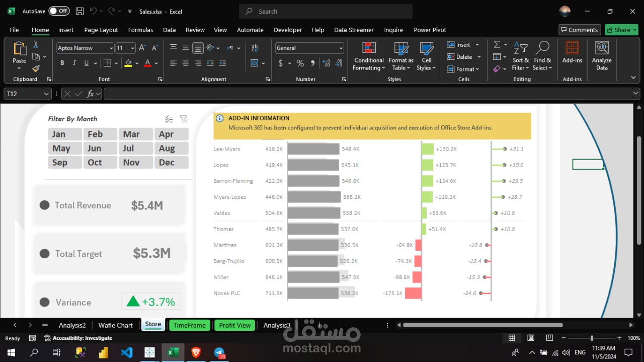Click AutoSum sigma icon
The width and height of the screenshot is (644, 362).
coord(497,45)
